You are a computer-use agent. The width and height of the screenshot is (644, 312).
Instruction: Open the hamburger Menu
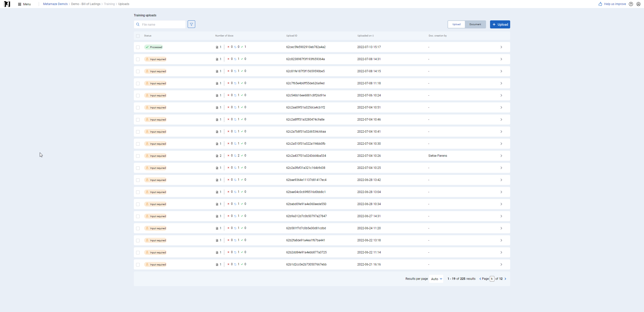[24, 4]
